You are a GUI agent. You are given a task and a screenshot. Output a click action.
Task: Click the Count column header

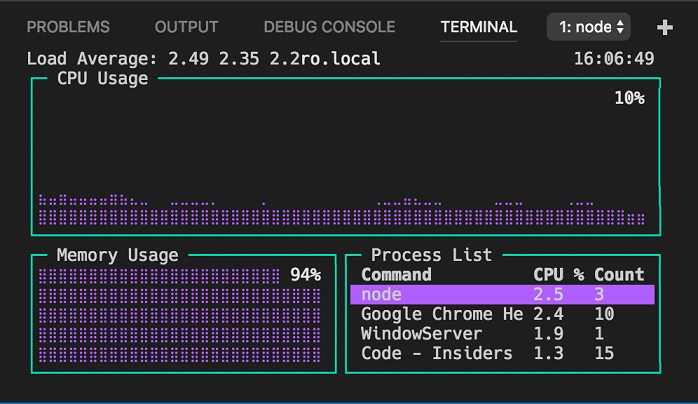pyautogui.click(x=619, y=274)
